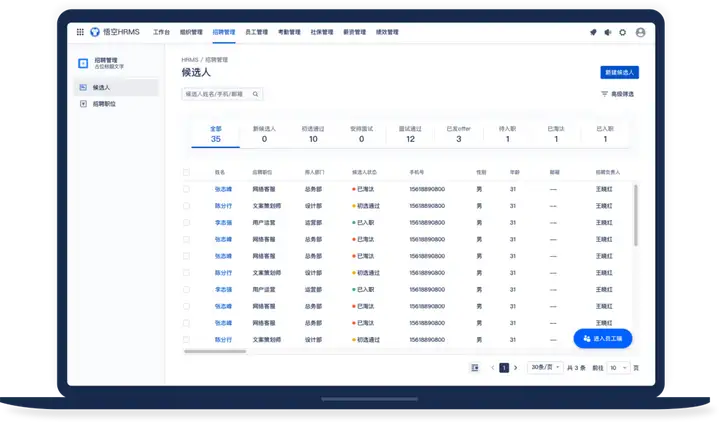
Task: Click the 年龄 column header
Action: pyautogui.click(x=515, y=172)
